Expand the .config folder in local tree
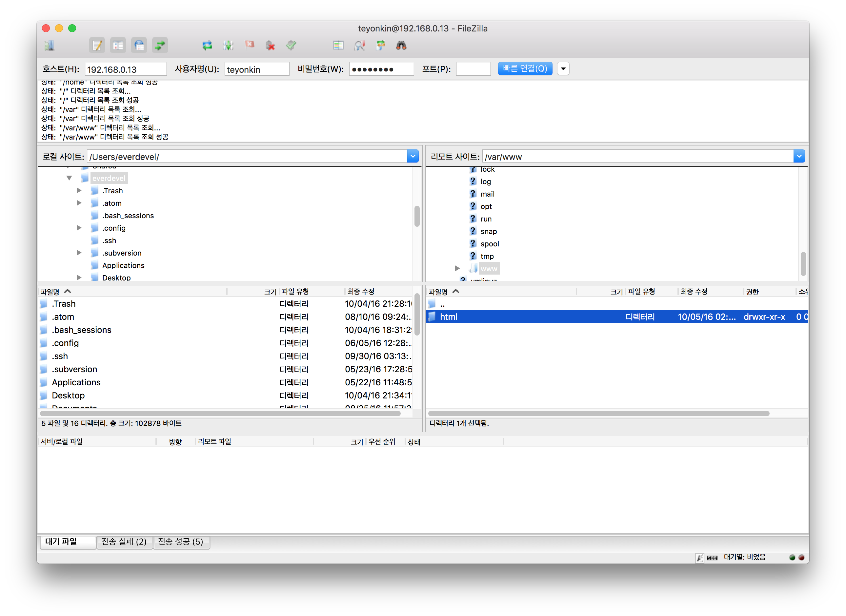The height and width of the screenshot is (616, 846). (79, 228)
